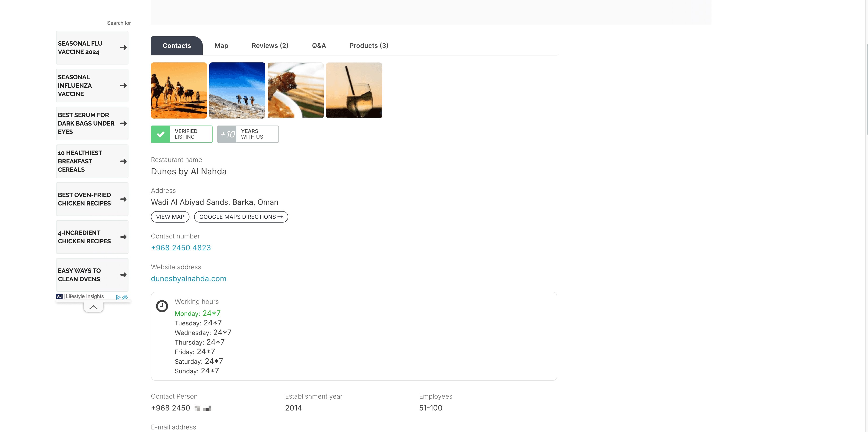Click the ad hide eye icon

point(125,297)
